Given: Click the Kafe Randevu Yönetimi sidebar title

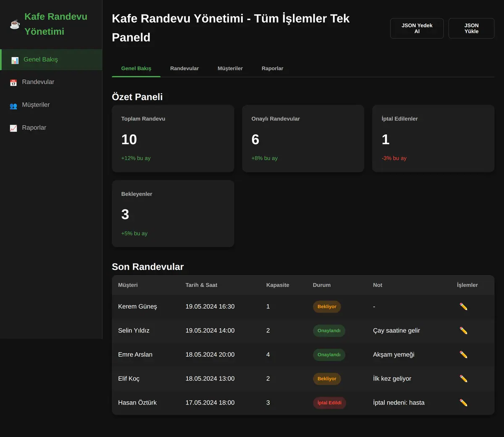Looking at the screenshot, I should point(56,24).
